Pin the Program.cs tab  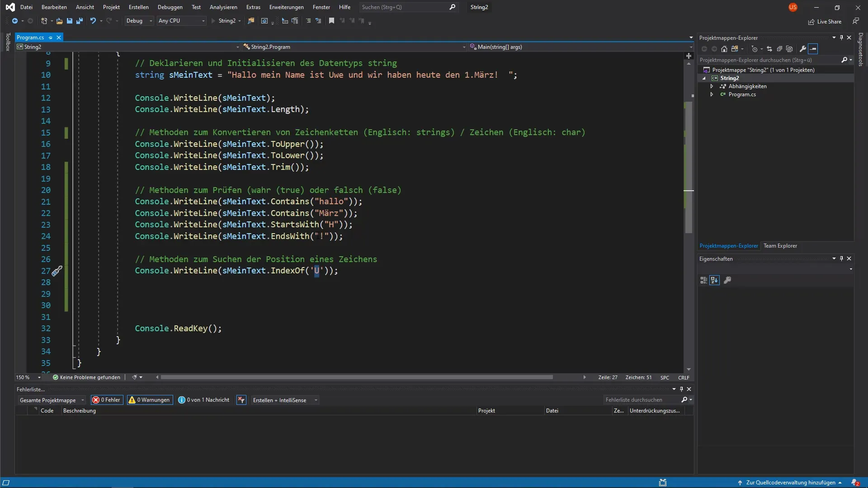pyautogui.click(x=51, y=38)
